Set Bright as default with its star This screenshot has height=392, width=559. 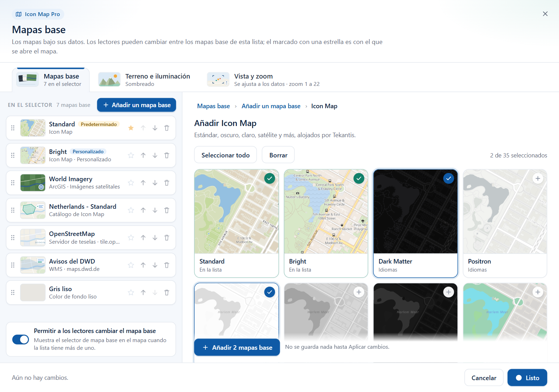point(131,155)
